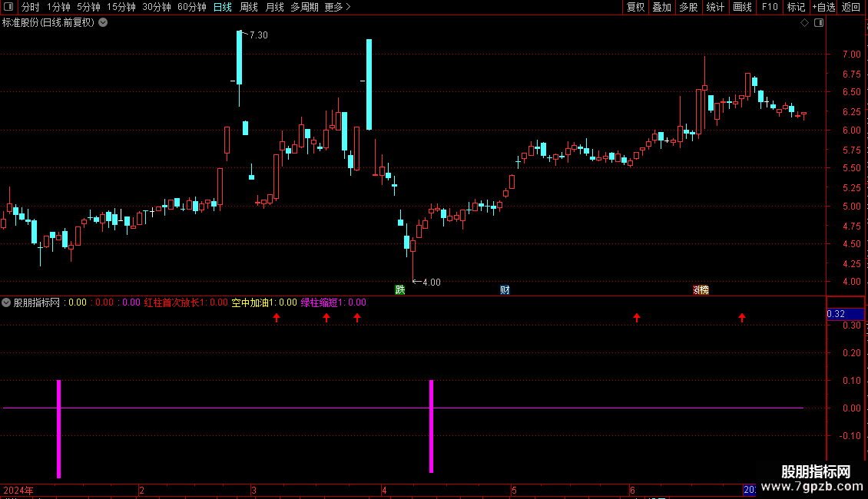
Task: Click the 标记 mark button
Action: (x=796, y=7)
